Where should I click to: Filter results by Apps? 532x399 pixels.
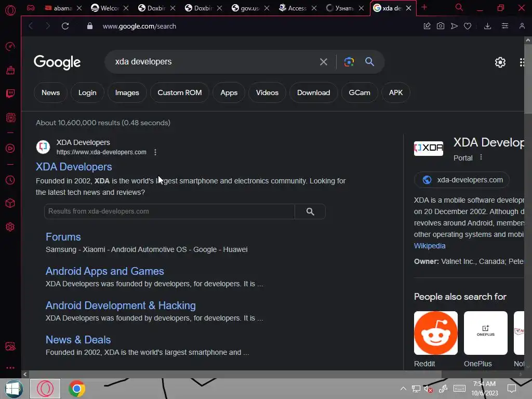click(x=229, y=92)
